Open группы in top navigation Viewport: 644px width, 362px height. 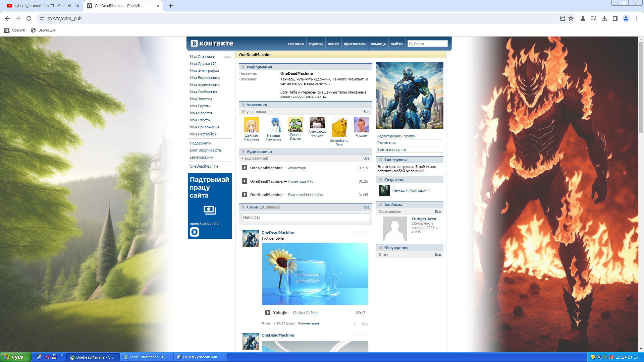click(x=315, y=44)
